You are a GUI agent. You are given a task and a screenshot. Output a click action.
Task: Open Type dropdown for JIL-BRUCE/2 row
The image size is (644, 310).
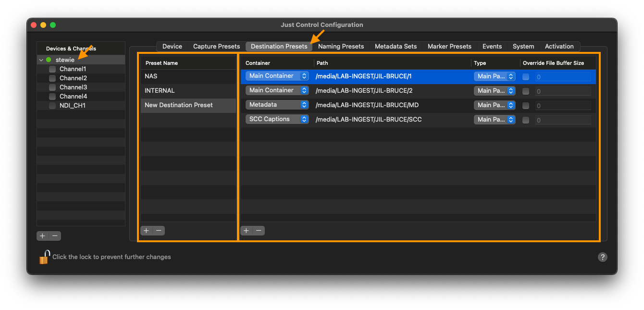tap(495, 91)
